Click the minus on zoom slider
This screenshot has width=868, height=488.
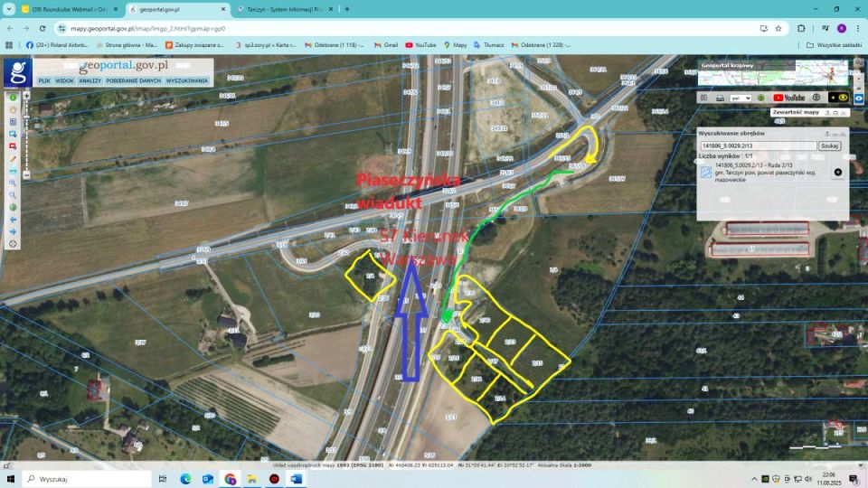26,174
